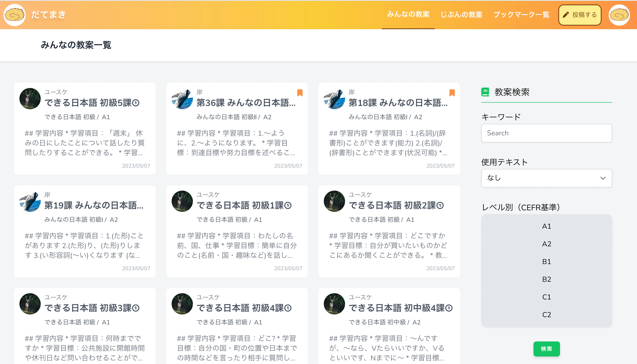Open lesson できる日本語 初中級4課①
Image resolution: width=637 pixels, height=364 pixels.
point(401,308)
